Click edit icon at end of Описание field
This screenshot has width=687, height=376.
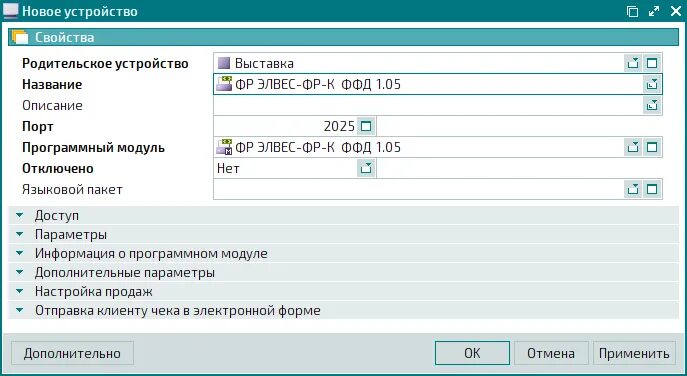(x=652, y=105)
